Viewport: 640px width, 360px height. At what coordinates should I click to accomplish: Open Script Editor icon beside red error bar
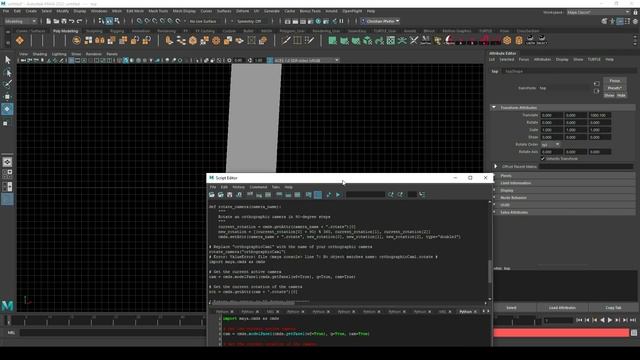(x=634, y=333)
